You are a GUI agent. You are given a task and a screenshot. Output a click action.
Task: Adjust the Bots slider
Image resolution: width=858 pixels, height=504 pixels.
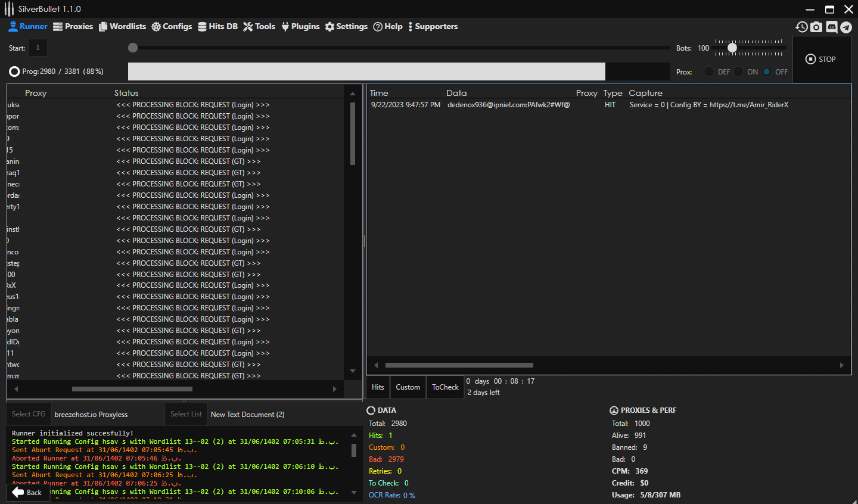pos(732,48)
